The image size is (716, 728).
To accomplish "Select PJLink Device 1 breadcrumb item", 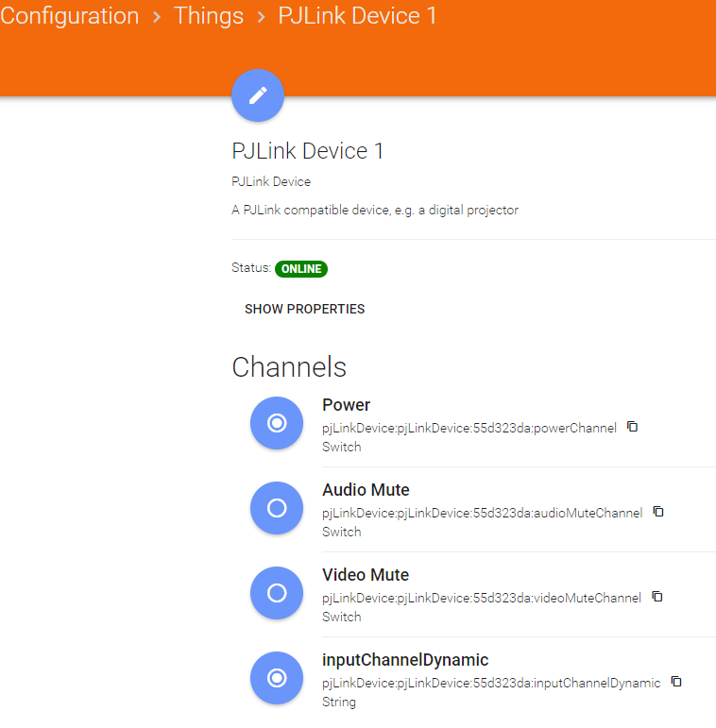I will pos(357,16).
